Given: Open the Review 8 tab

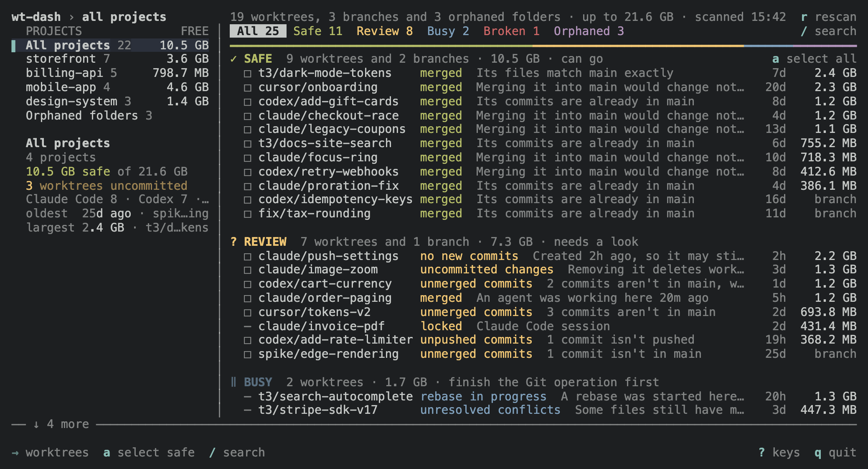Looking at the screenshot, I should [385, 31].
